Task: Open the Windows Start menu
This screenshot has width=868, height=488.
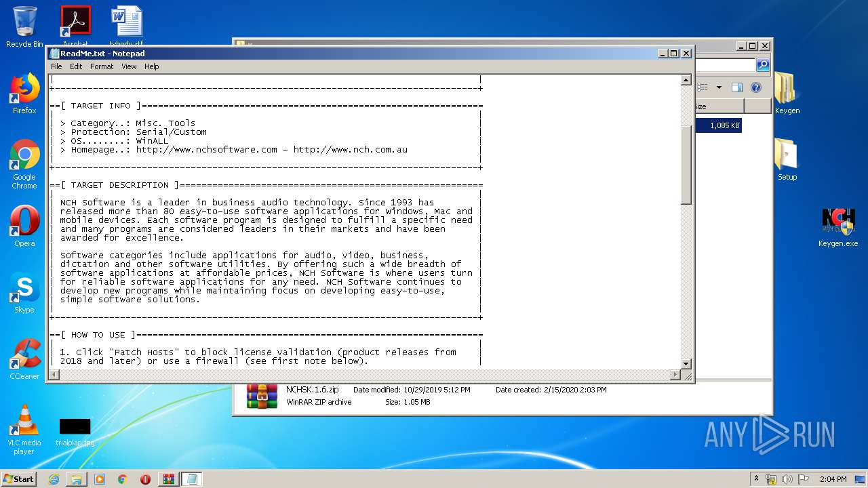Action: [x=19, y=479]
